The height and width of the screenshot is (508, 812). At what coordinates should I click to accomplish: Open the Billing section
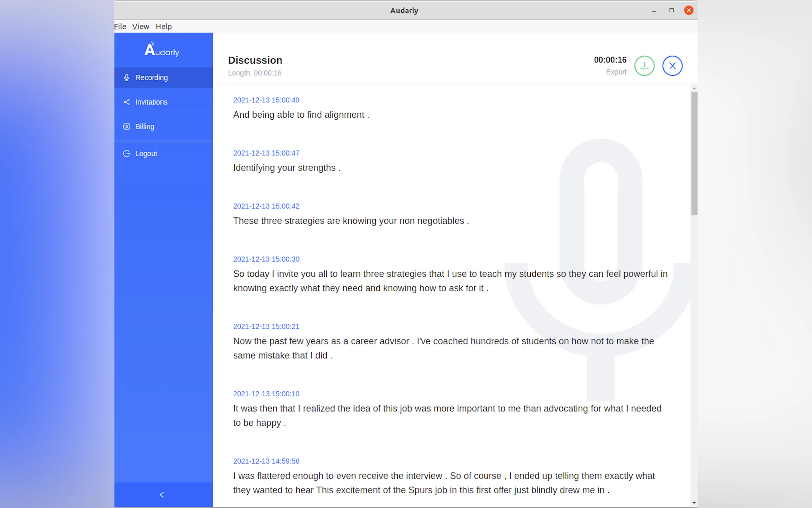pyautogui.click(x=145, y=127)
